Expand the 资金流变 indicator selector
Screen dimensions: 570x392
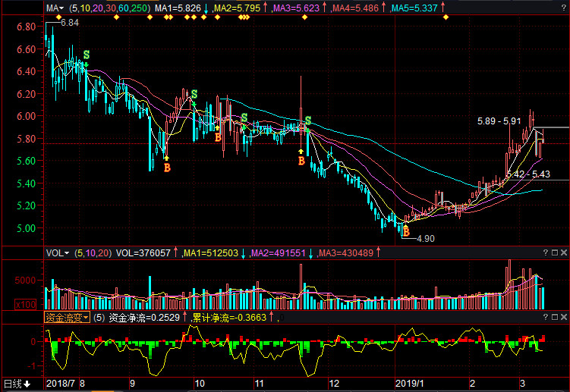click(x=67, y=318)
